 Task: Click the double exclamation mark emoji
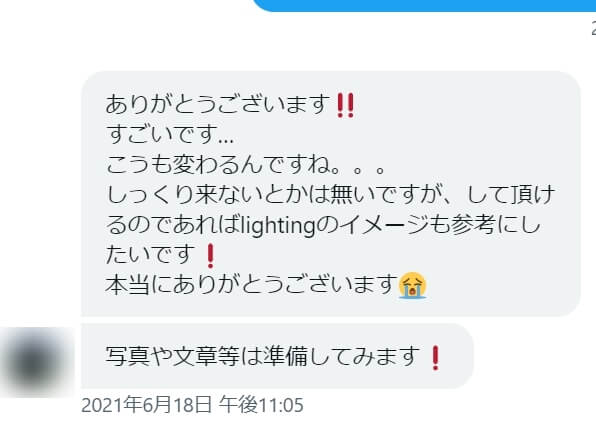[346, 105]
